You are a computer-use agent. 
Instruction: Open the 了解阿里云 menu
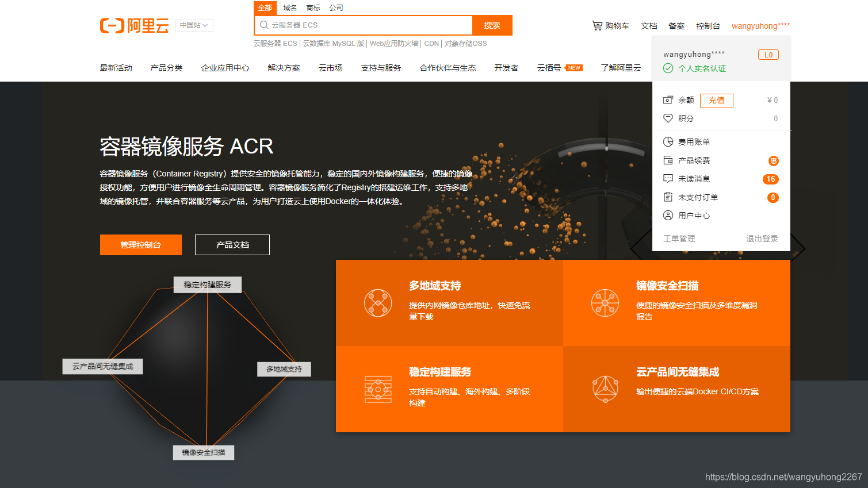pyautogui.click(x=621, y=68)
